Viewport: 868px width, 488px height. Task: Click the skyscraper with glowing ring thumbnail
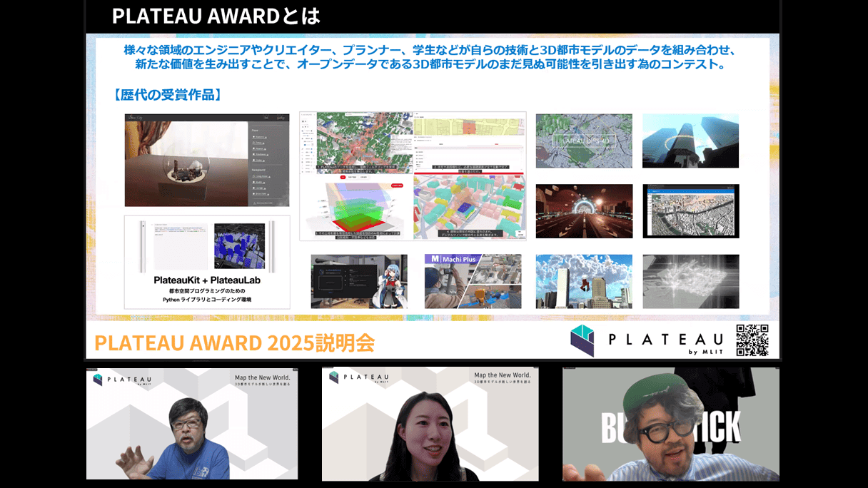[x=690, y=141]
